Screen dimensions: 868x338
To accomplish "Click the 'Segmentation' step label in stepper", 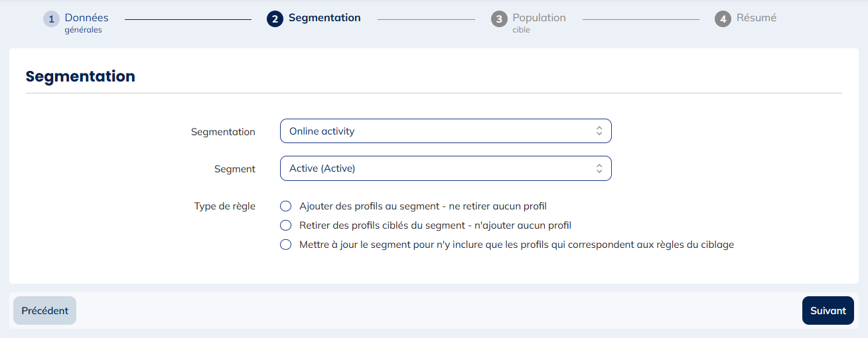I will [325, 18].
